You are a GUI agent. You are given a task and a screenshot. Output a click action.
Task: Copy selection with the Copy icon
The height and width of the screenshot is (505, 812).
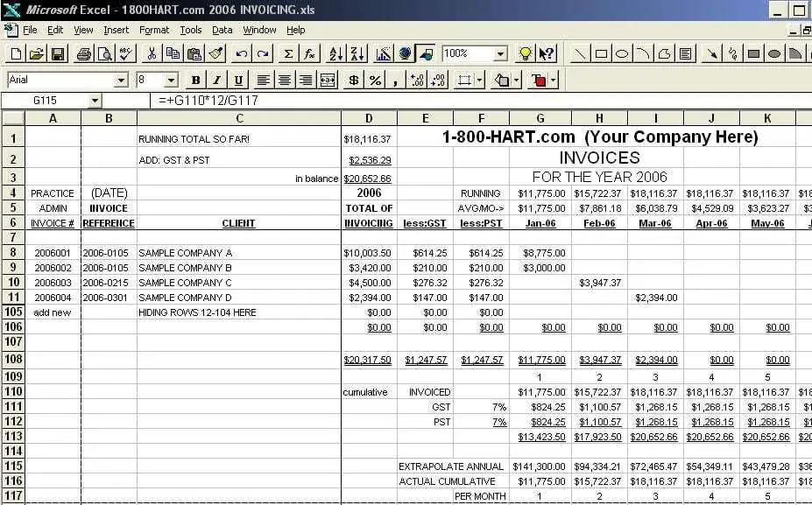click(173, 53)
